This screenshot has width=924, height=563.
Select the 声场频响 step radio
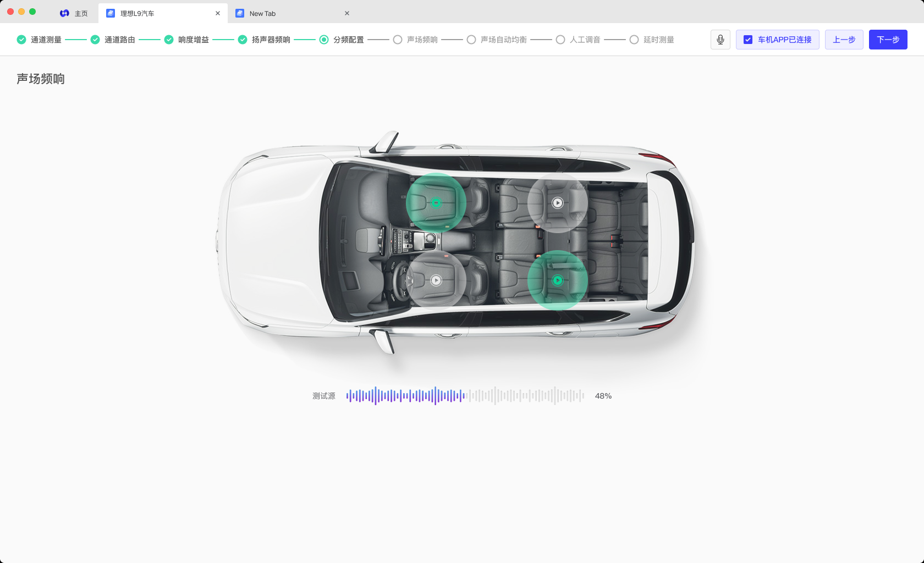(x=398, y=40)
